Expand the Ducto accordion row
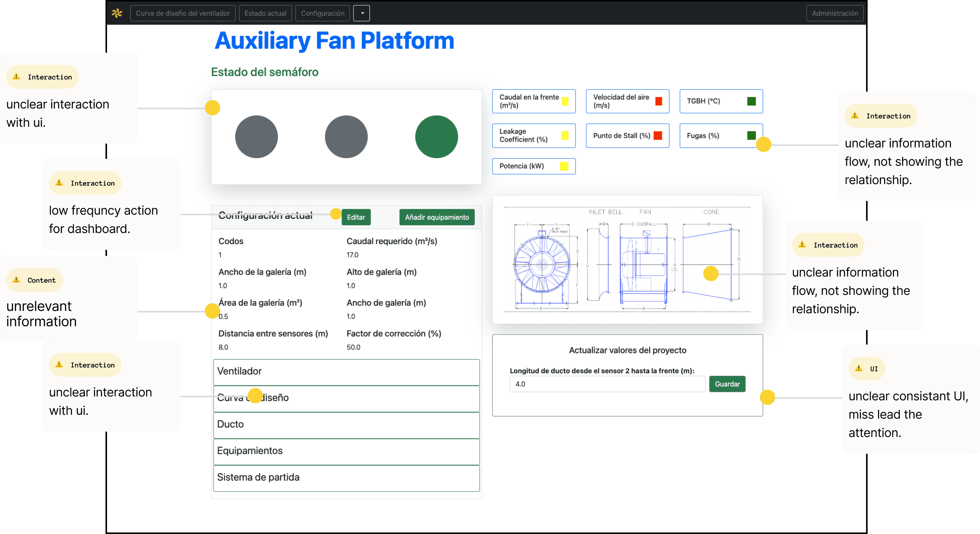Viewport: 980px width, 534px height. pyautogui.click(x=346, y=425)
